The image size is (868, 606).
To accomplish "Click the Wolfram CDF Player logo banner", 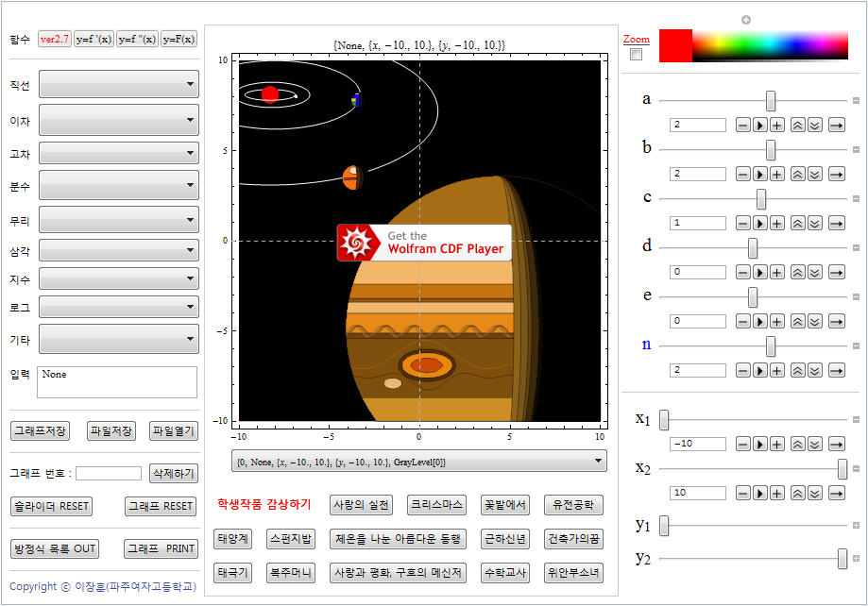I will tap(424, 243).
